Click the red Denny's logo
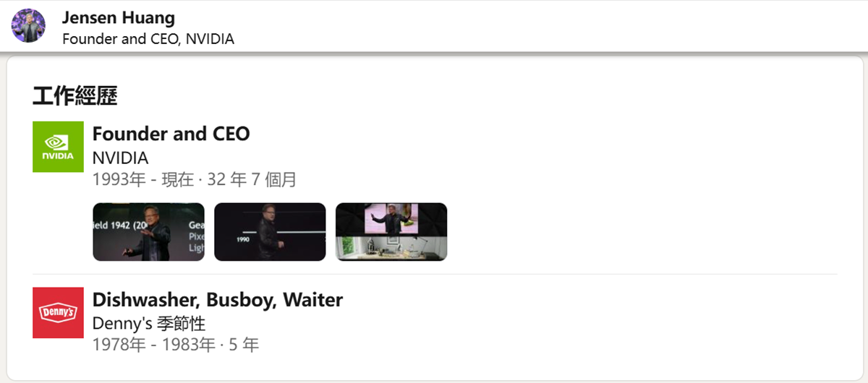The width and height of the screenshot is (868, 383). [59, 312]
